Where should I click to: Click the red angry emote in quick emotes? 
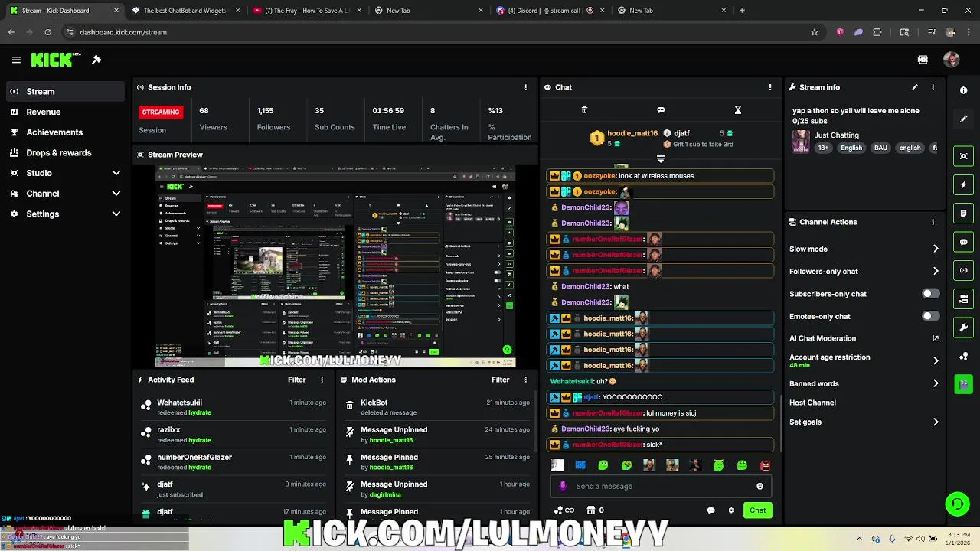pyautogui.click(x=765, y=465)
